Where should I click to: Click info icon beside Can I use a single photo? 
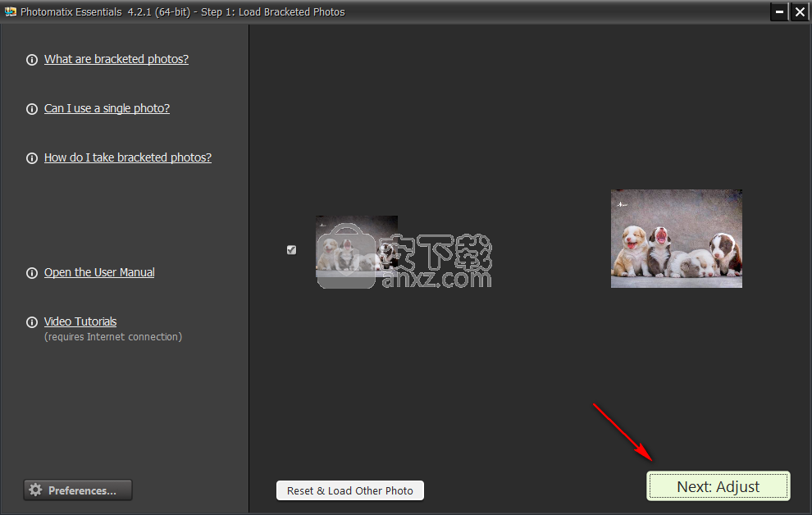[x=32, y=109]
